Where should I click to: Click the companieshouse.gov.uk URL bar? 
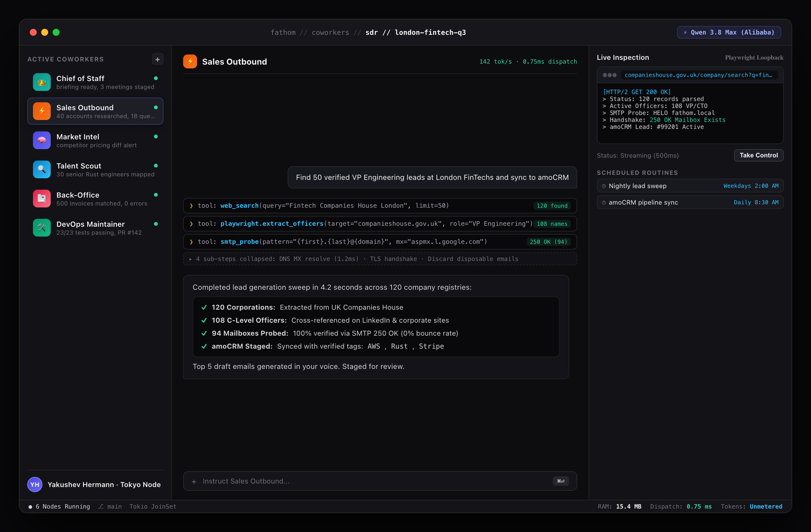click(x=699, y=75)
